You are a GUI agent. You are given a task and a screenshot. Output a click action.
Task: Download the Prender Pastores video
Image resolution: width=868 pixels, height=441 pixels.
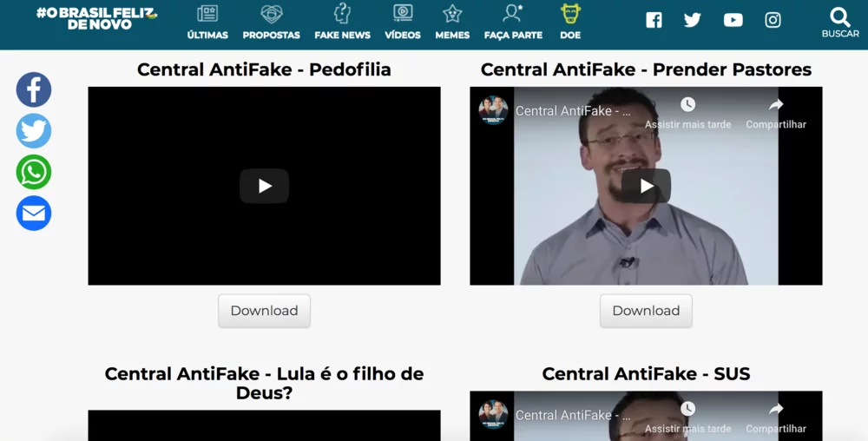(646, 311)
